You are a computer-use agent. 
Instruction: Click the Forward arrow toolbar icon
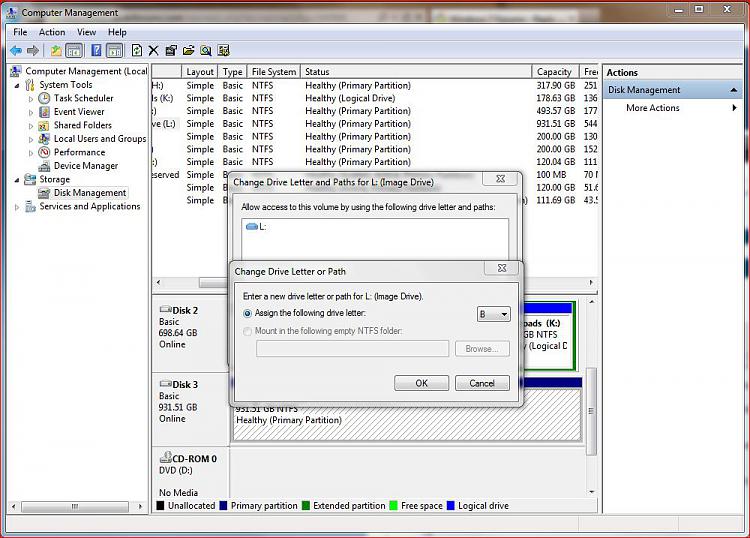[x=33, y=50]
